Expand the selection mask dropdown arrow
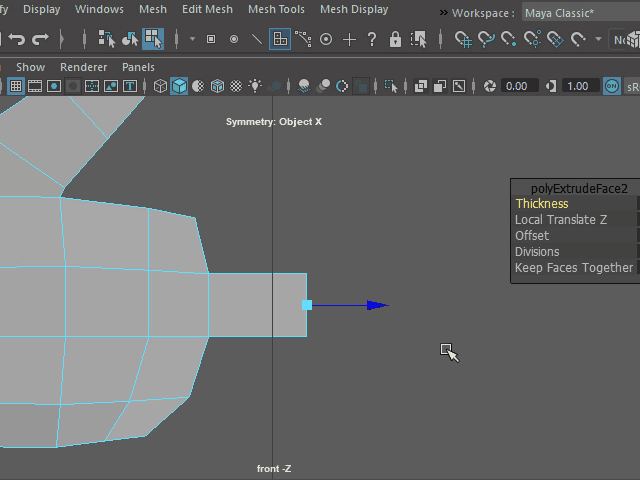This screenshot has width=640, height=480. (x=191, y=39)
